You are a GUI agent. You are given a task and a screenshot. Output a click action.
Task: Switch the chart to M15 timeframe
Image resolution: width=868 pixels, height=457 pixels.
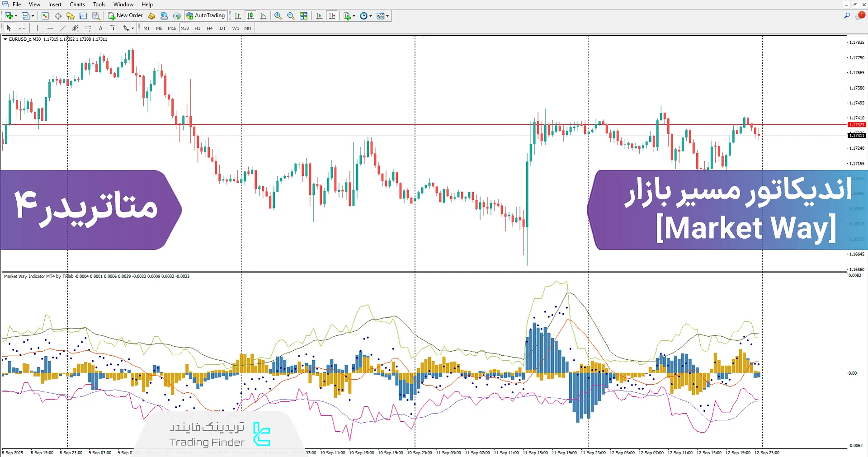(x=171, y=28)
